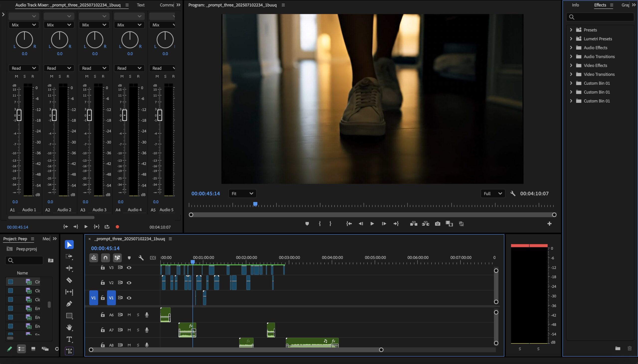Mute audio track A7
Image resolution: width=638 pixels, height=364 pixels.
[129, 330]
